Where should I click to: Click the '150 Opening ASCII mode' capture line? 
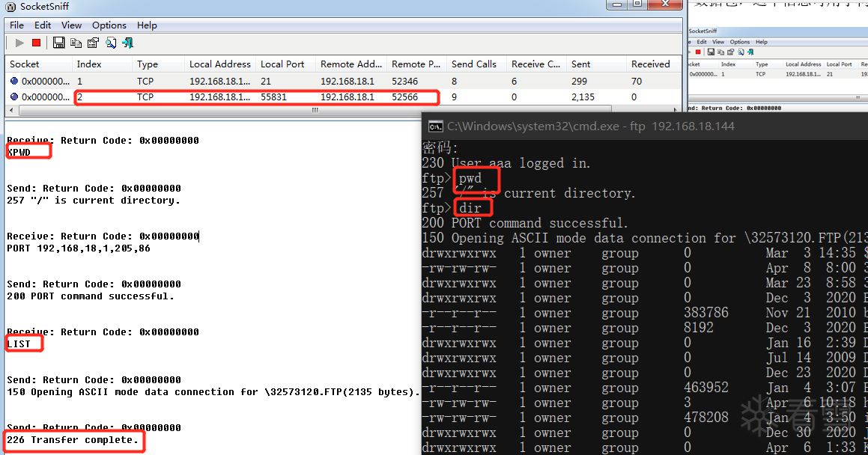click(x=213, y=392)
